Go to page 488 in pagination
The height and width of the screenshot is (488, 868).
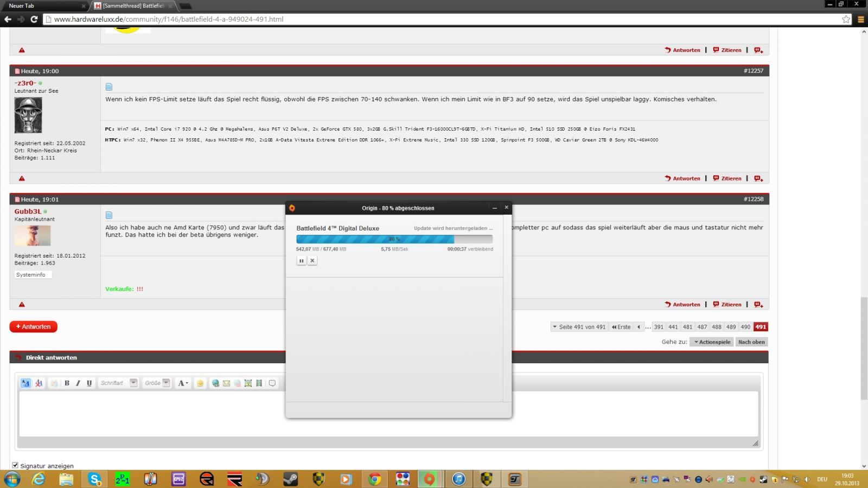point(717,327)
